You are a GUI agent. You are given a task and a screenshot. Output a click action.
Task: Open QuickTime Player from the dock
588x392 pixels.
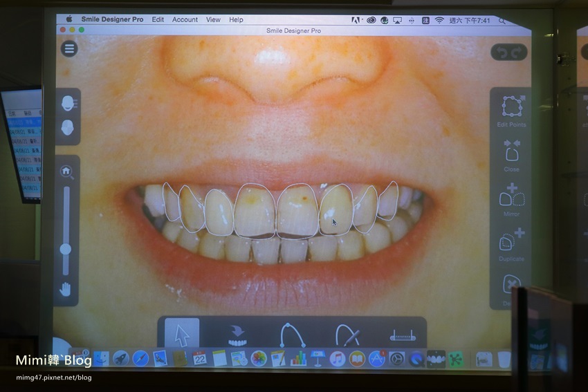click(416, 360)
